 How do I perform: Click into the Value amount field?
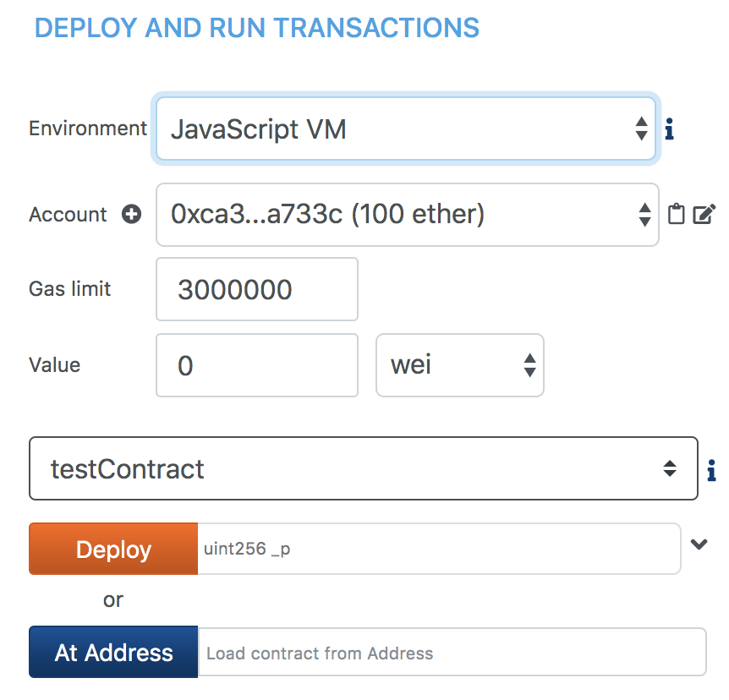257,365
